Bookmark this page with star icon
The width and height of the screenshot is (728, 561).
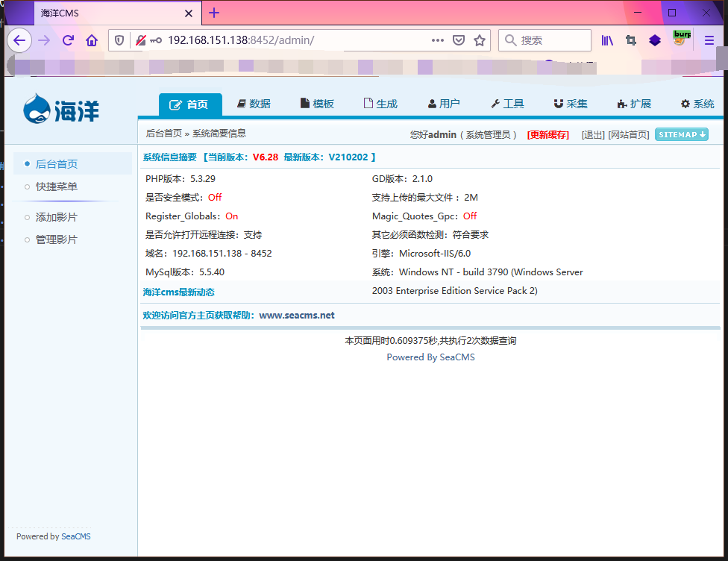point(480,40)
